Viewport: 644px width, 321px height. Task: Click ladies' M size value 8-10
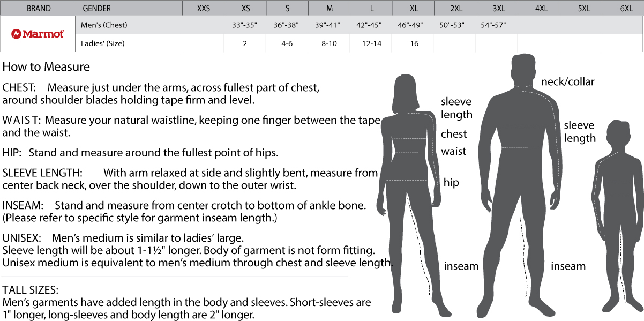329,43
